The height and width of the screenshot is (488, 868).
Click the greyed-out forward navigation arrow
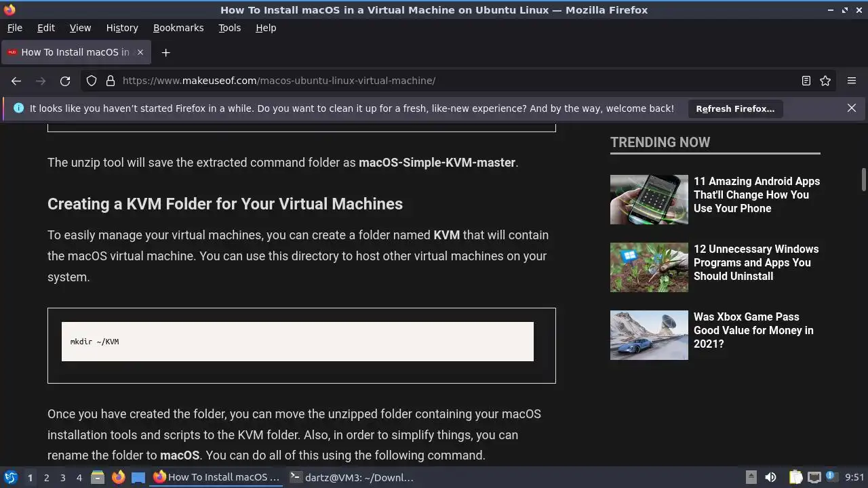click(x=41, y=81)
